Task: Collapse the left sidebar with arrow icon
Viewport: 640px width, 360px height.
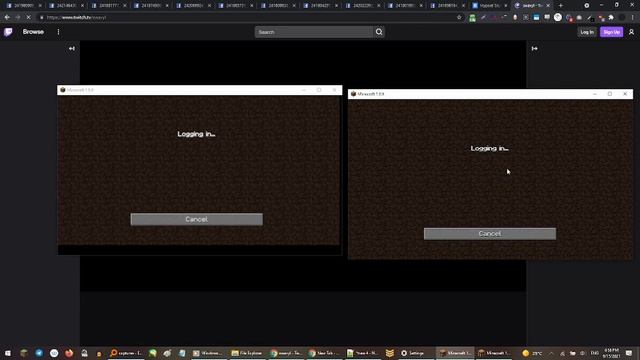Action: point(72,49)
